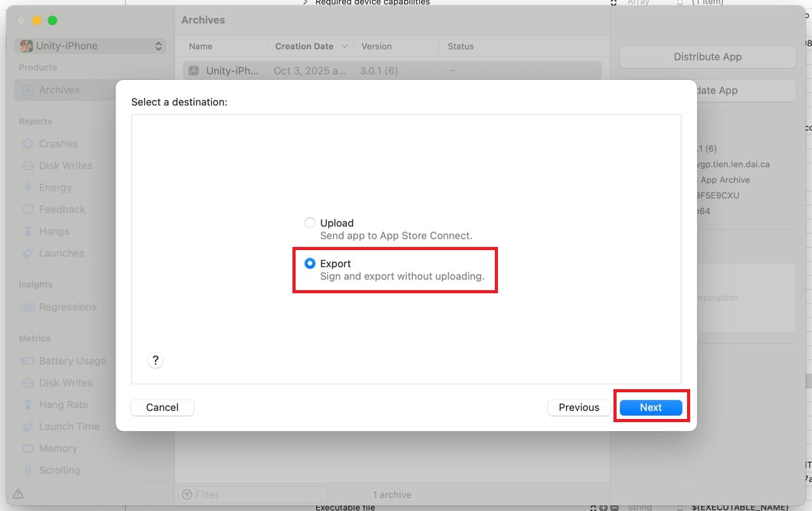Select the Regressions chart icon

[28, 307]
